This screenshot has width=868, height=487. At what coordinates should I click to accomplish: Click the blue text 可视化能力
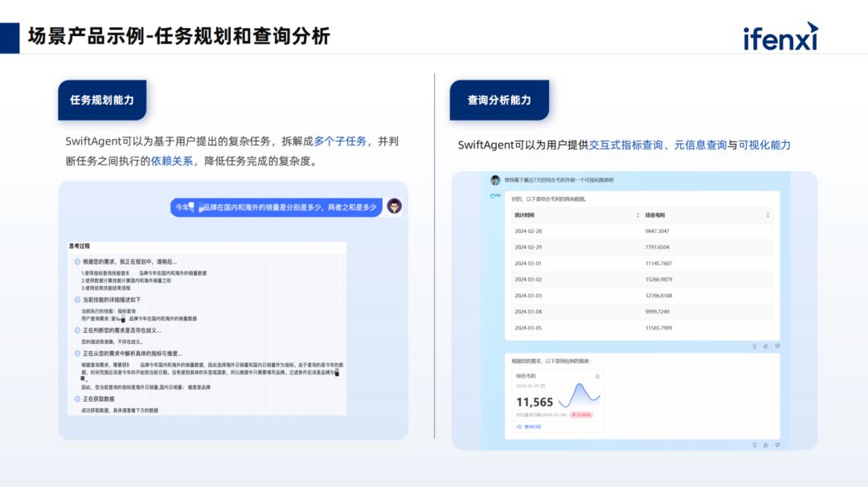pyautogui.click(x=764, y=145)
